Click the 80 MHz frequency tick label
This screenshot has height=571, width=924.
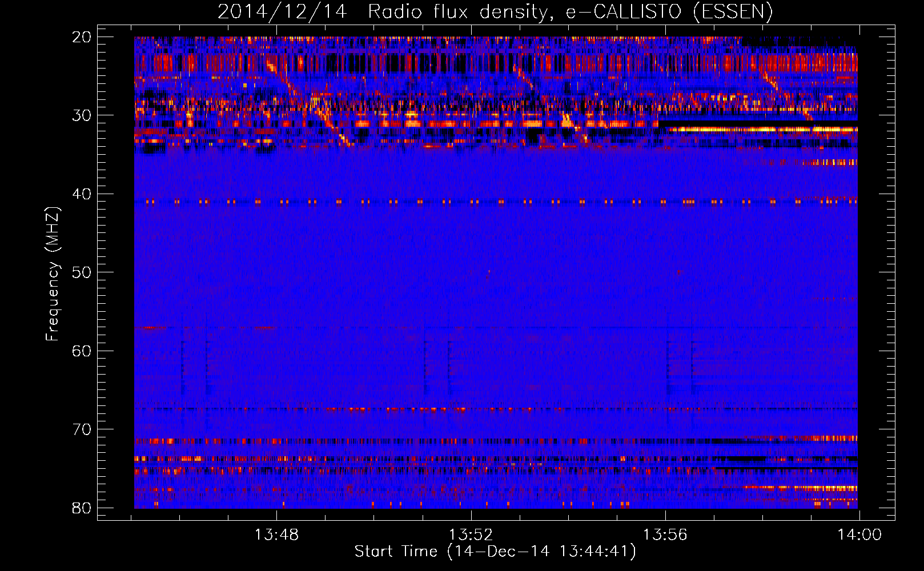[x=81, y=508]
